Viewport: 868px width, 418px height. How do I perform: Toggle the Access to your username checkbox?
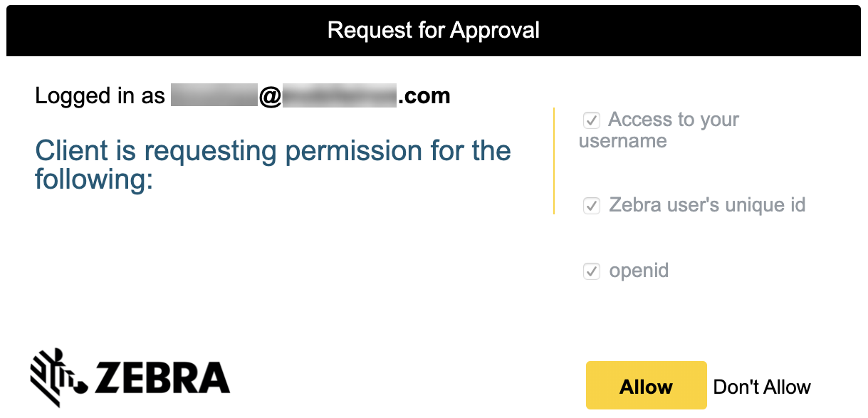tap(592, 120)
